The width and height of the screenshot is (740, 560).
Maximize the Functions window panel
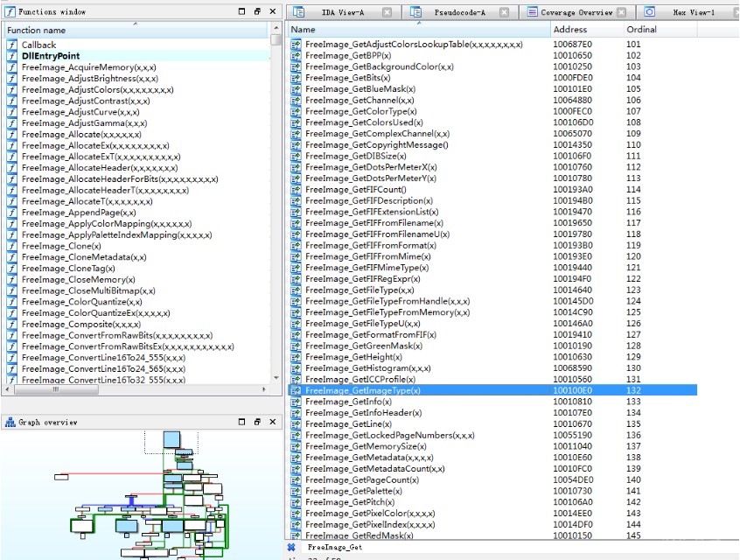(241, 11)
